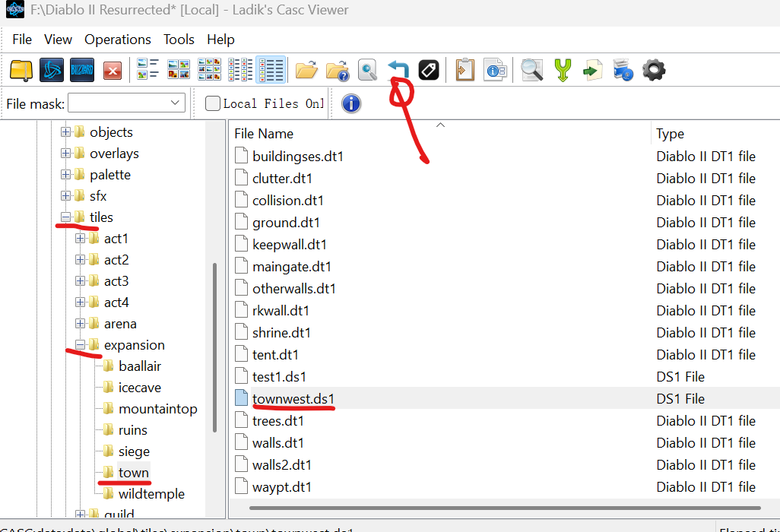
Task: Expand the overlays folder node
Action: pyautogui.click(x=65, y=153)
